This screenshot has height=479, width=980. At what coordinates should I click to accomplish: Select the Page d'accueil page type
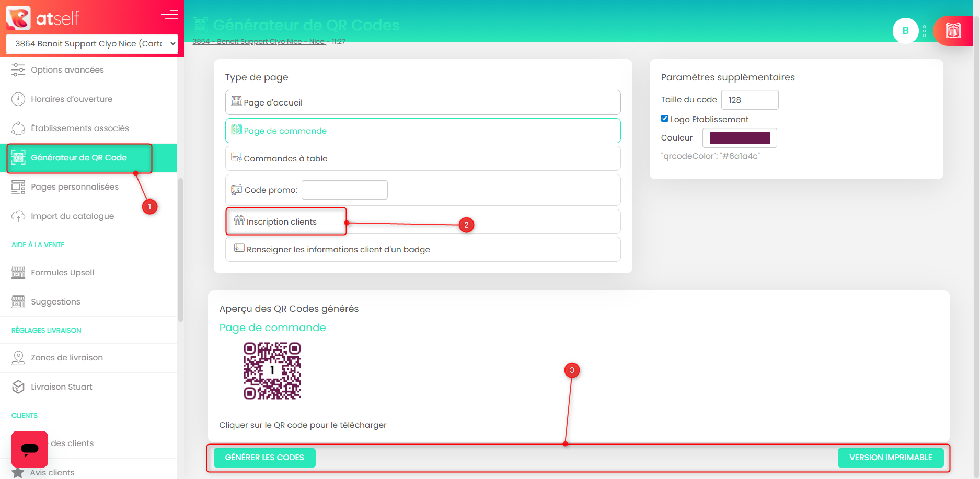coord(422,102)
